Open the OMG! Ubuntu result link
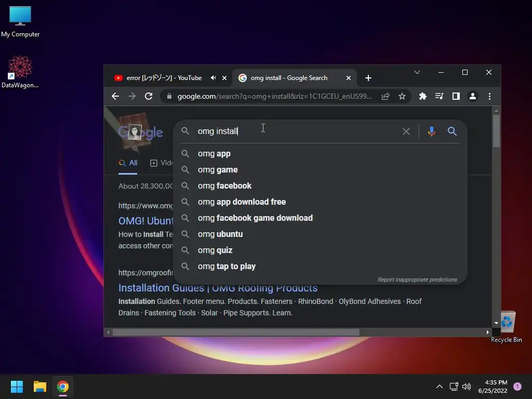The width and height of the screenshot is (532, 399). click(x=146, y=221)
